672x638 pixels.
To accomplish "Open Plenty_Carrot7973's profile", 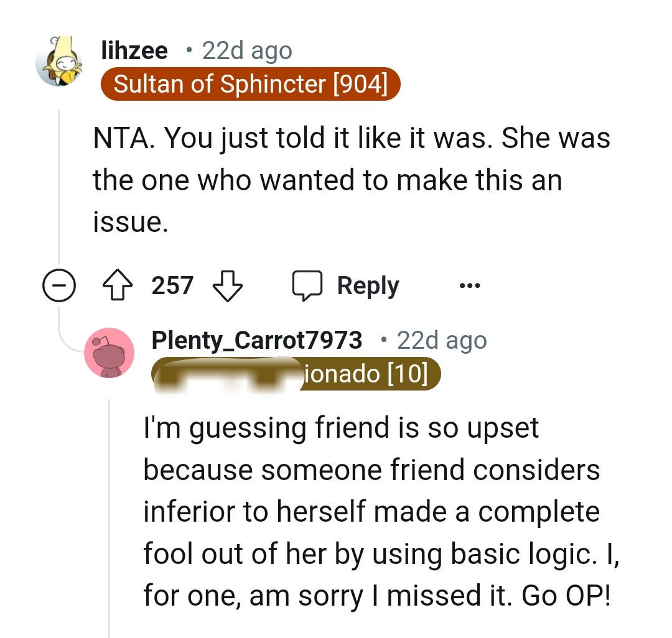I will click(256, 340).
